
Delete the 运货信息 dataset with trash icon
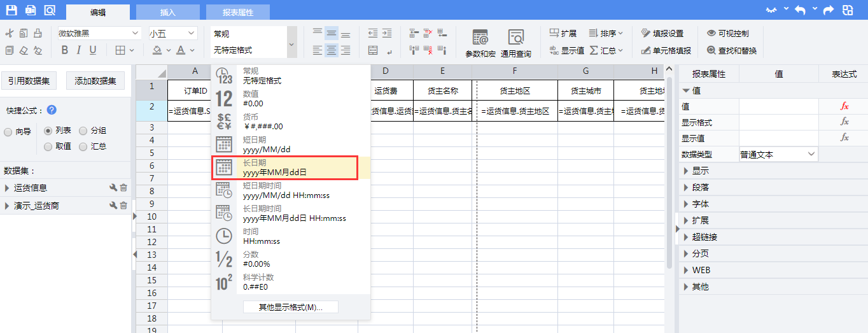123,188
